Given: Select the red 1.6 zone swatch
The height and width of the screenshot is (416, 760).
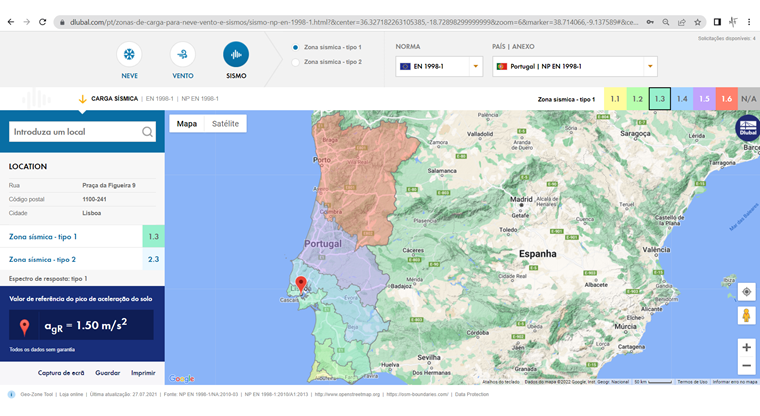Looking at the screenshot, I should (x=727, y=99).
